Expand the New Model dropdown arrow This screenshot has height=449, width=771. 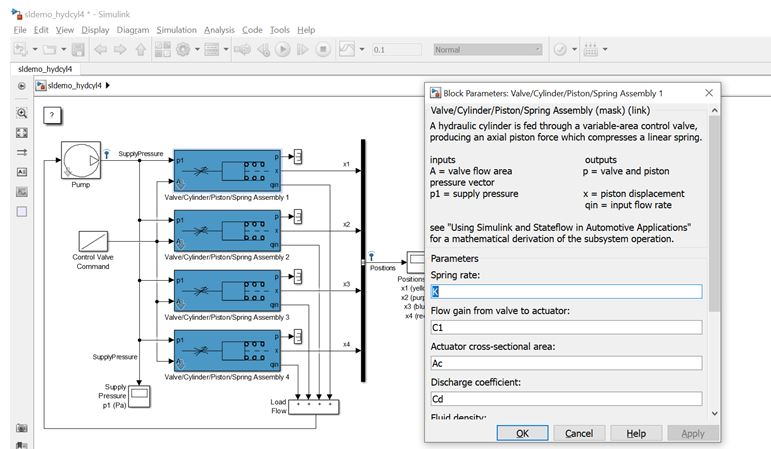coord(35,49)
